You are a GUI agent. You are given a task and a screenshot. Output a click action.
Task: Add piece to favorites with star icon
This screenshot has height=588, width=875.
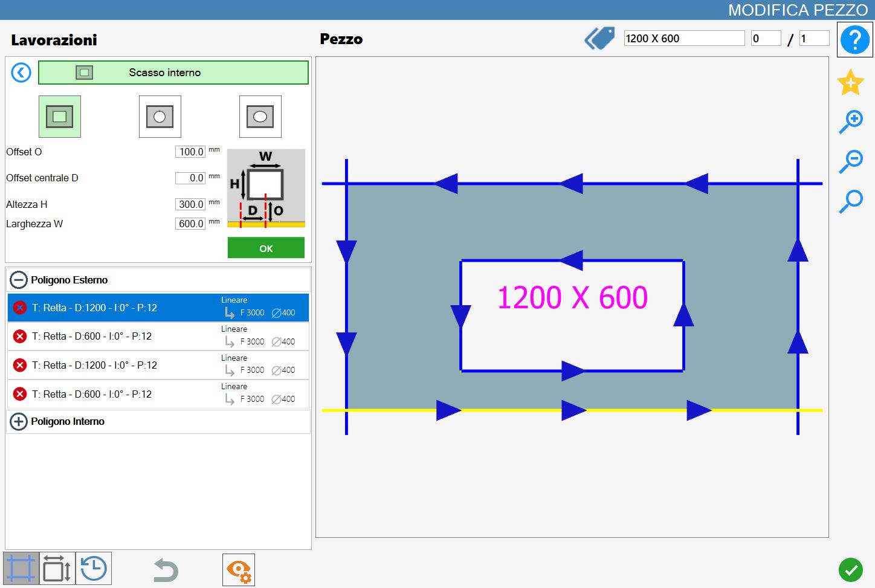pos(850,82)
